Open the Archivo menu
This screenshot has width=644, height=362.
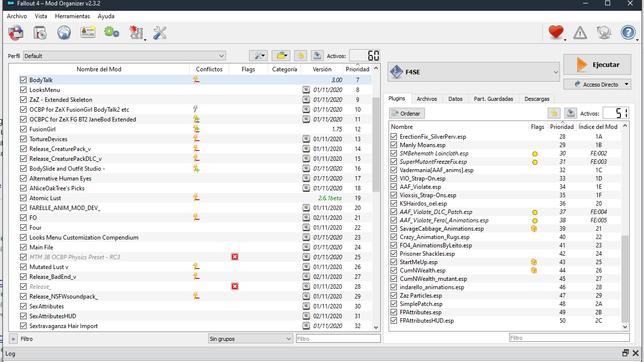[17, 16]
